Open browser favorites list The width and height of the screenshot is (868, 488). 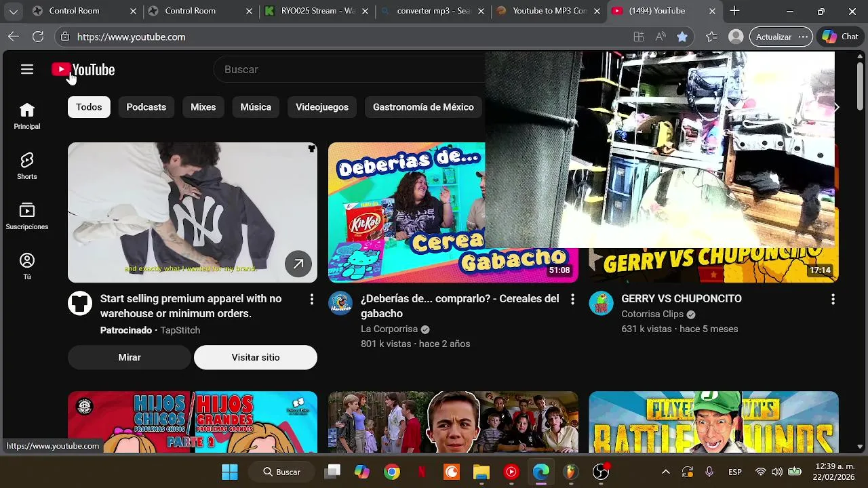point(711,37)
